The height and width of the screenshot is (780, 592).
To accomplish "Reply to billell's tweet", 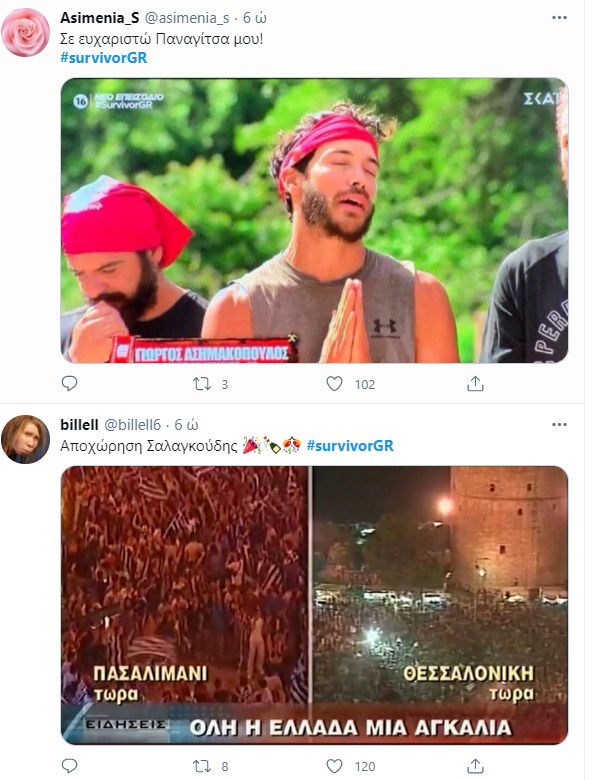I will point(69,766).
